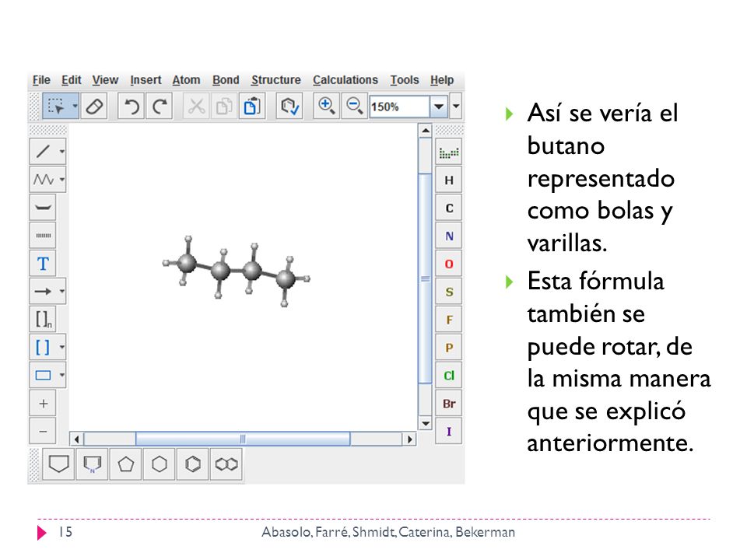Insert the naphthalene template

(x=226, y=464)
